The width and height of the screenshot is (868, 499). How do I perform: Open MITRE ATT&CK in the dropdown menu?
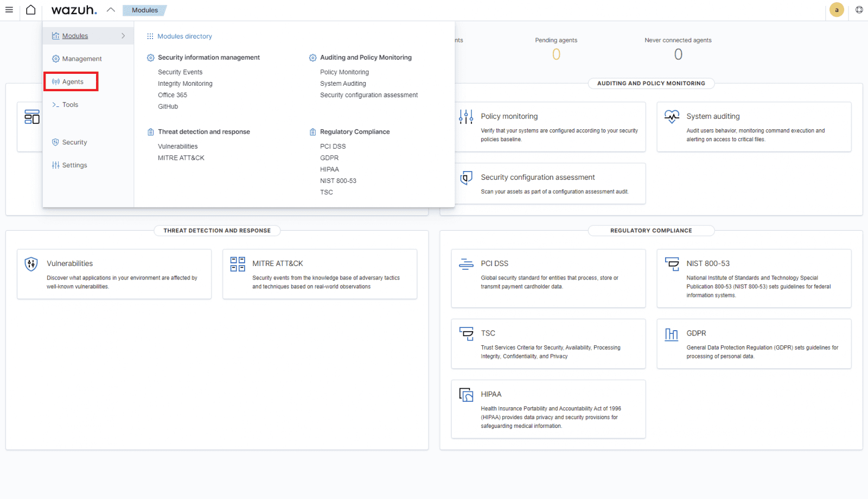pyautogui.click(x=181, y=158)
